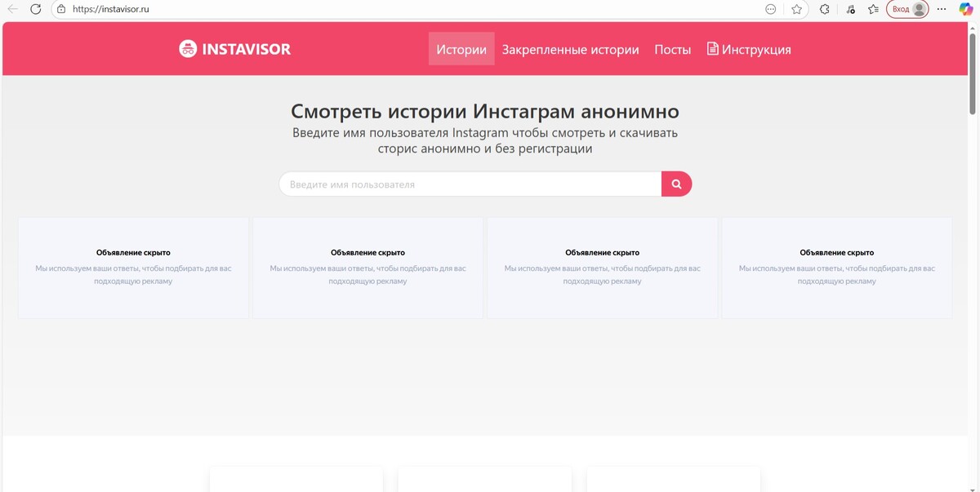Open the Инструкция page link
The image size is (980, 492).
click(x=749, y=49)
